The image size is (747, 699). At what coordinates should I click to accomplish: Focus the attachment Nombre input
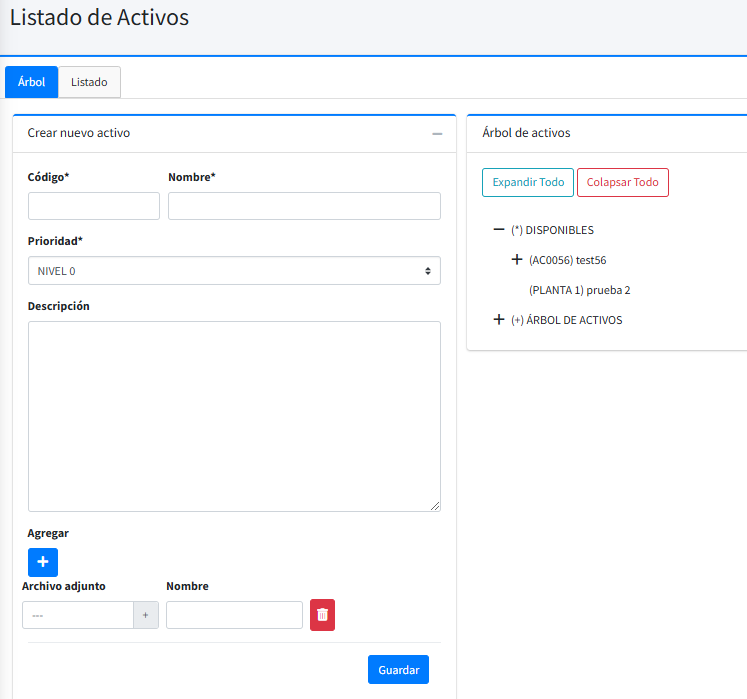(234, 615)
